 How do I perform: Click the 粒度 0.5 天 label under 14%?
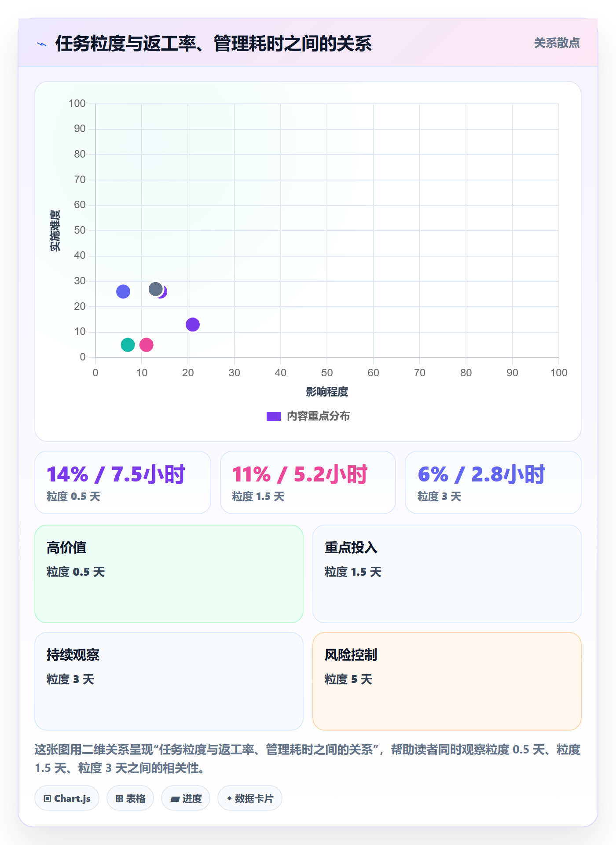pyautogui.click(x=73, y=496)
